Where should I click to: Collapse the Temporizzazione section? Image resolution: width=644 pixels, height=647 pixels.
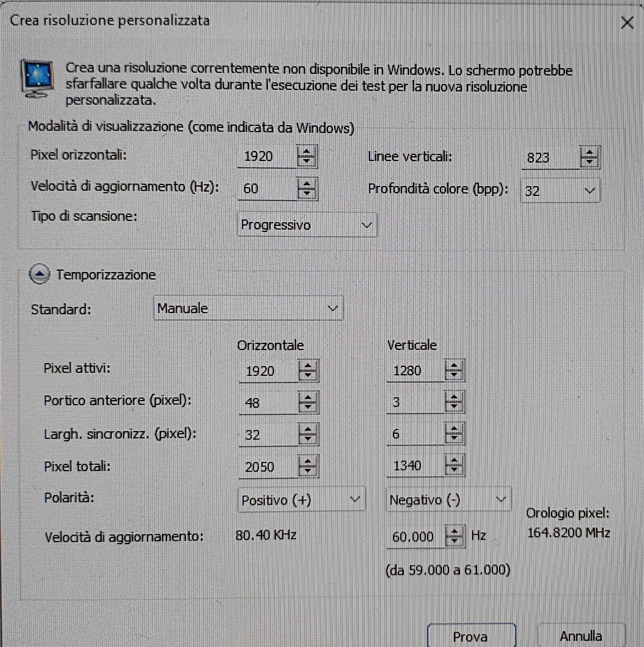pyautogui.click(x=40, y=274)
